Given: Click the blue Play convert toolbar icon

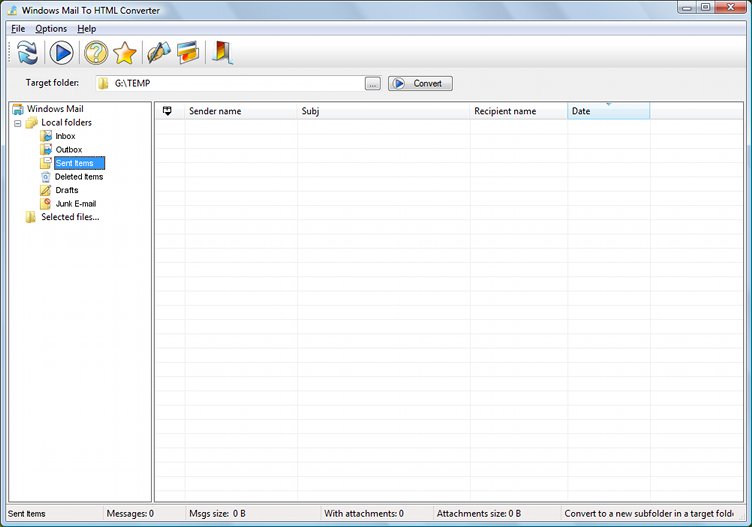Looking at the screenshot, I should tap(61, 52).
